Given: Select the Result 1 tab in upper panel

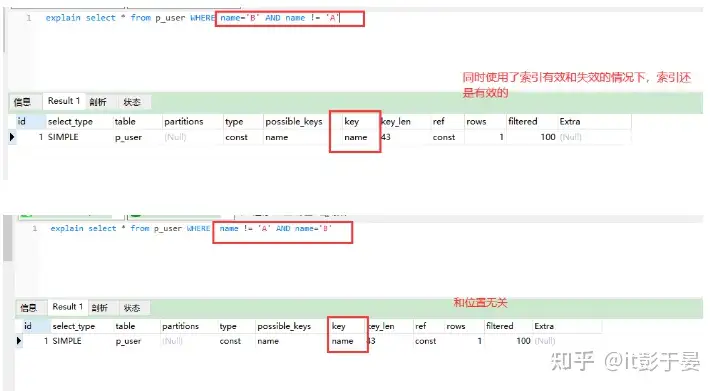Looking at the screenshot, I should (64, 101).
